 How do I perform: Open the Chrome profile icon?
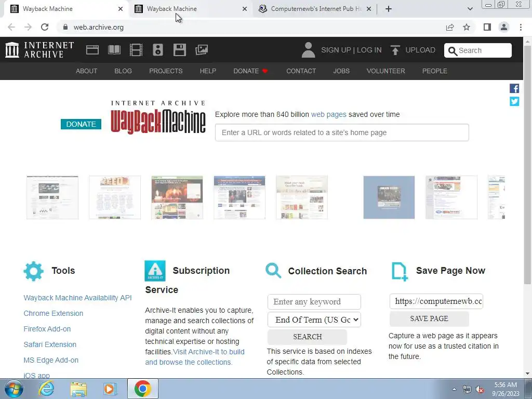[504, 27]
